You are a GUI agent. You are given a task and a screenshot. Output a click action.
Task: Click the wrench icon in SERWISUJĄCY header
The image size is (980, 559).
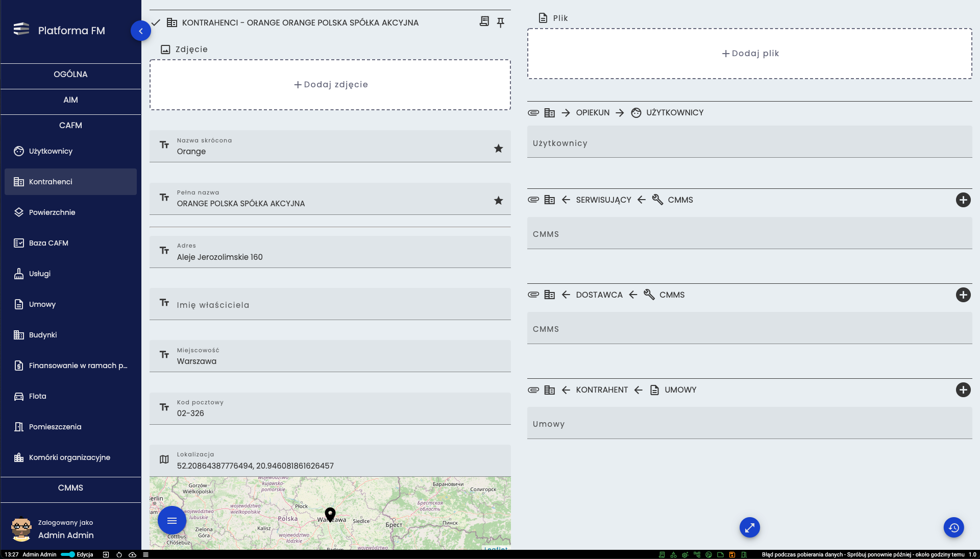pyautogui.click(x=657, y=200)
